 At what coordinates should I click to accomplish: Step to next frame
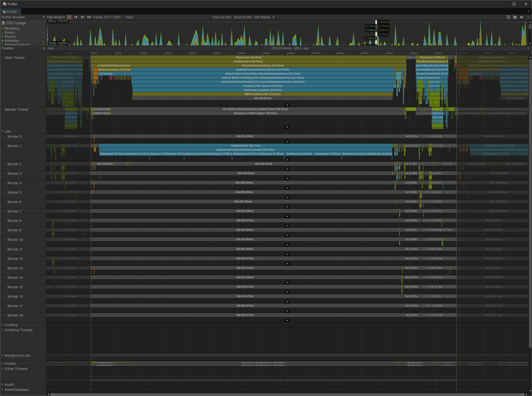coord(82,17)
